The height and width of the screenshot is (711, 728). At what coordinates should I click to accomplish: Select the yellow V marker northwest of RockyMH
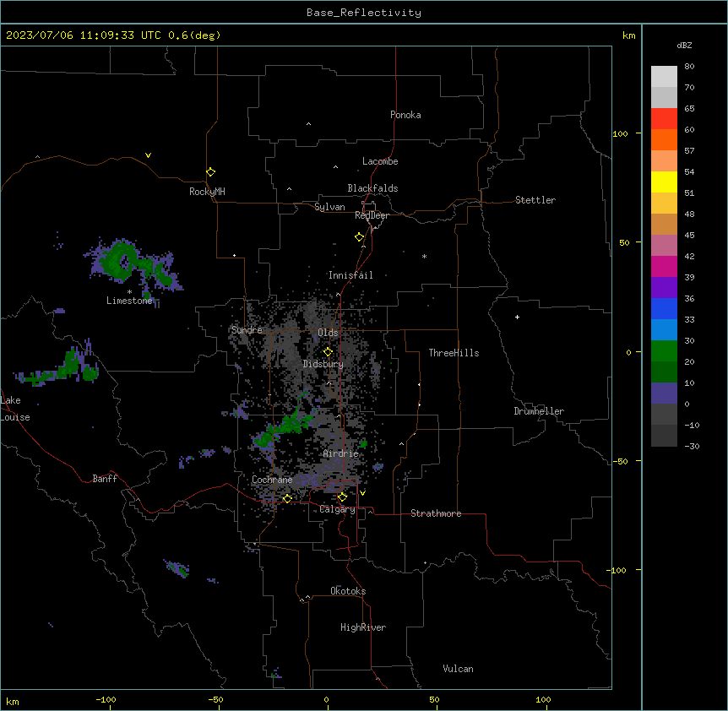pos(148,155)
